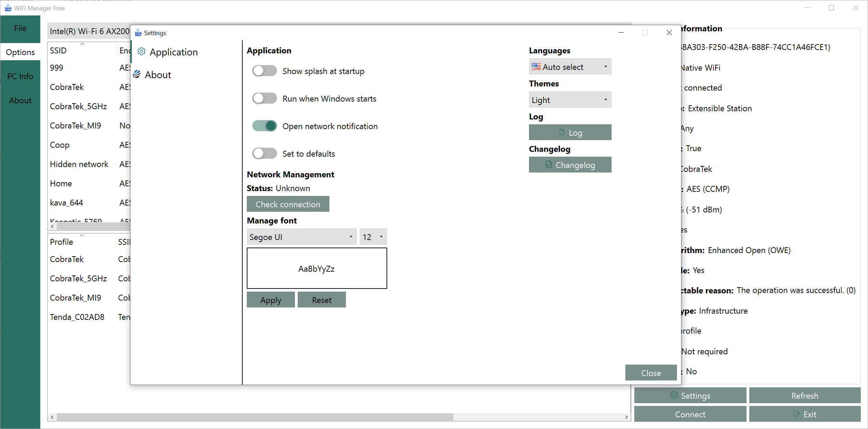868x429 pixels.
Task: Click left arrow of network list scrollbar
Action: click(x=52, y=226)
